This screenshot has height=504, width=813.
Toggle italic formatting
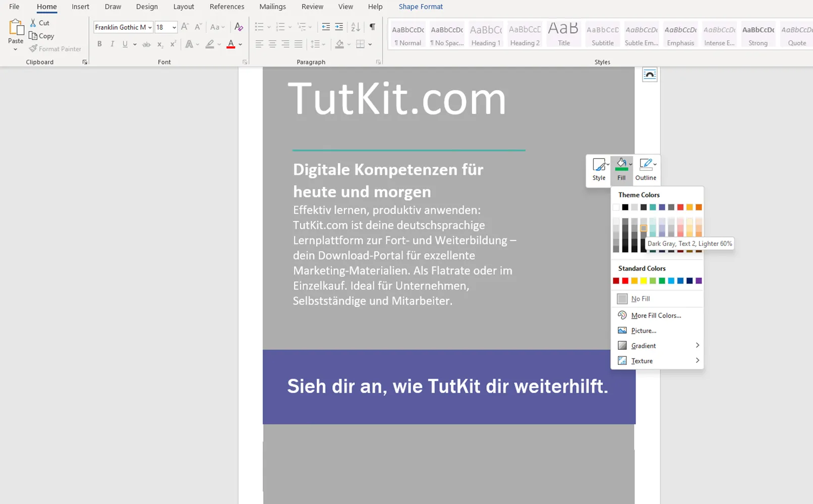tap(112, 44)
